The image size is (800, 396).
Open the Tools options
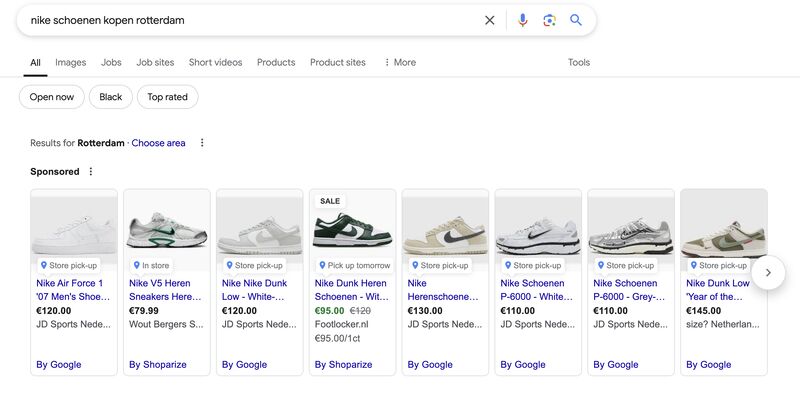pos(579,62)
